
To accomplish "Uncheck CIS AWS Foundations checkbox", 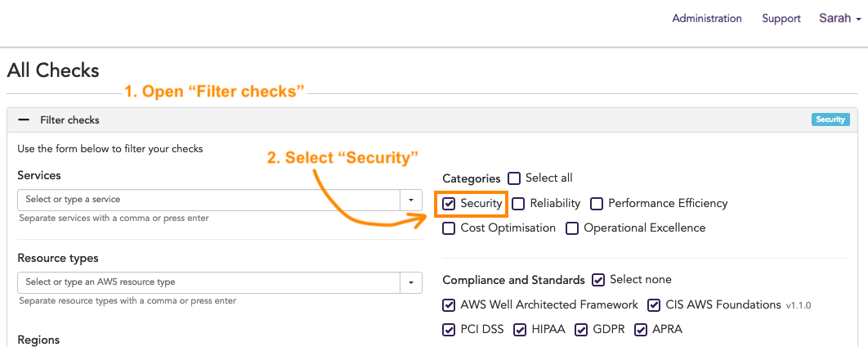I will pyautogui.click(x=654, y=305).
